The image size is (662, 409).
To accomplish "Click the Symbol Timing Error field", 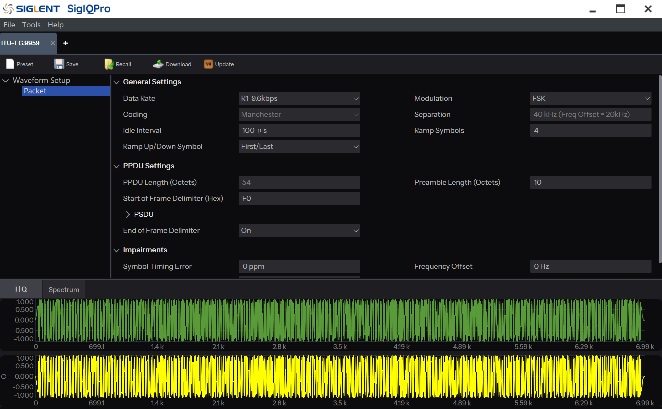I will click(x=298, y=267).
